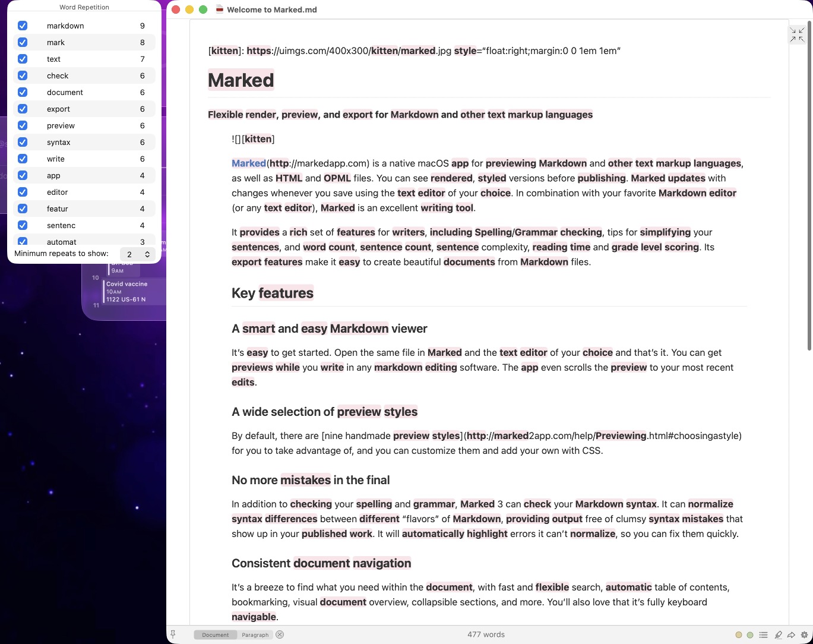Click the Markdown file icon in title bar
Screen dimensions: 813x644
(219, 10)
